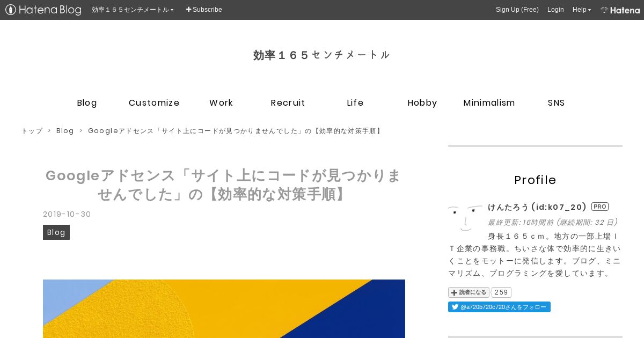
Task: Select the Blog navigation menu item
Action: point(87,102)
